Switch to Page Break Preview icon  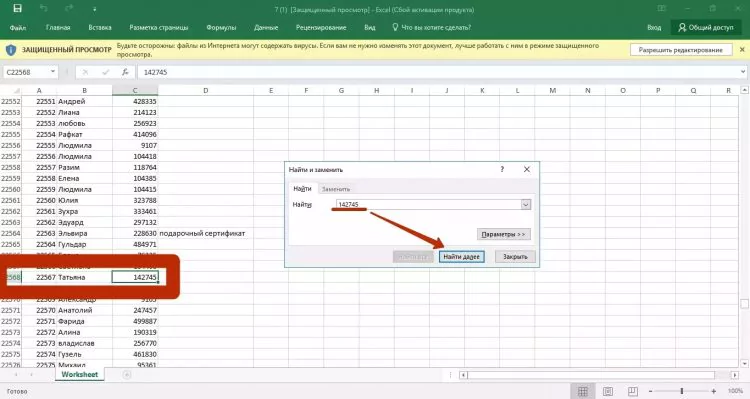pos(632,391)
